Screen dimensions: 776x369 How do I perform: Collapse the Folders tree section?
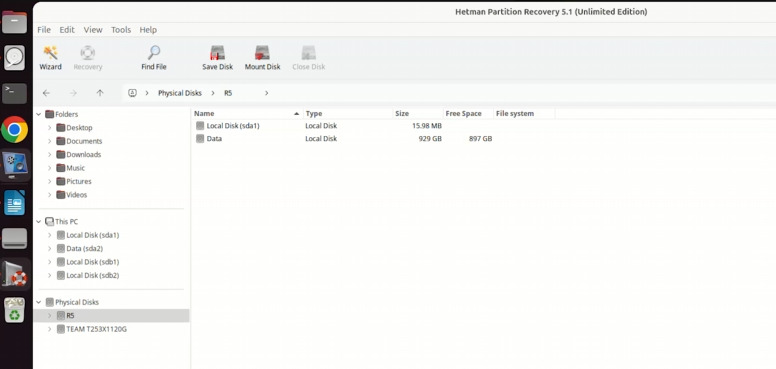pos(39,114)
